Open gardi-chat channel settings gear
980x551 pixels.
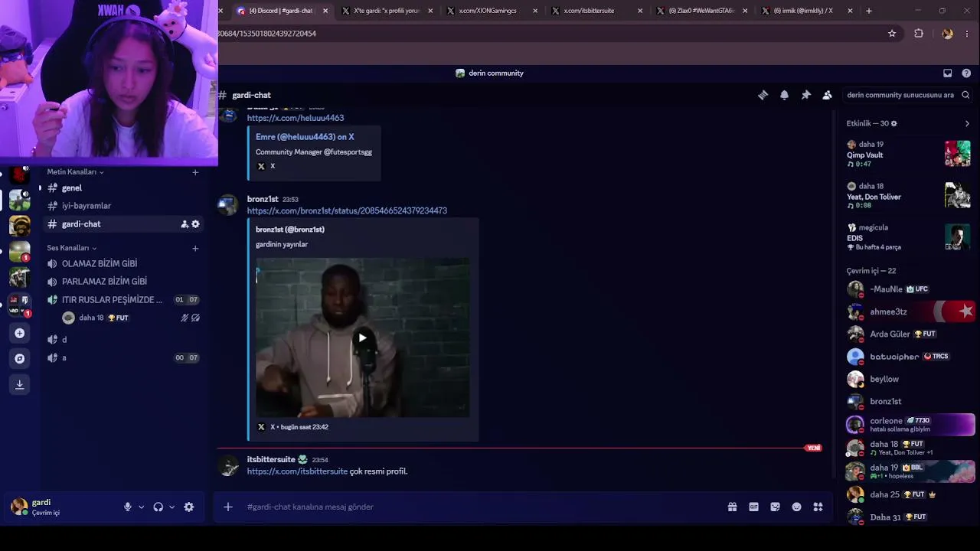pos(195,224)
